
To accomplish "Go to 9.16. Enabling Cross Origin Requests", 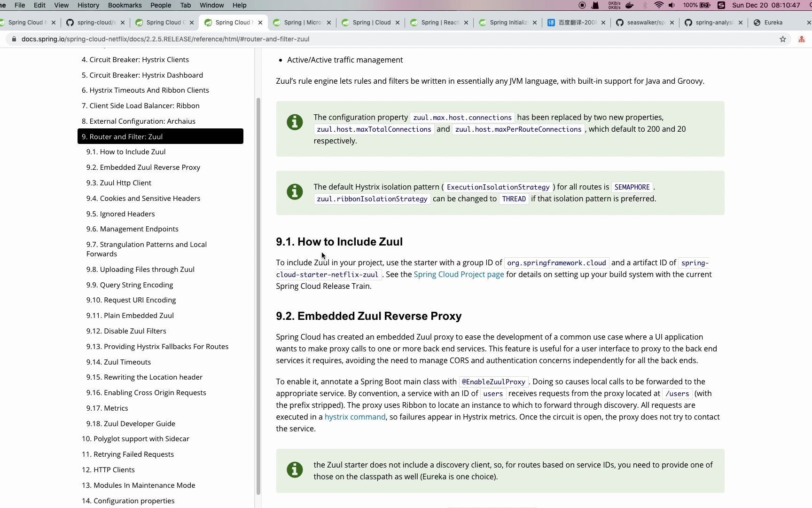I will [x=146, y=393].
